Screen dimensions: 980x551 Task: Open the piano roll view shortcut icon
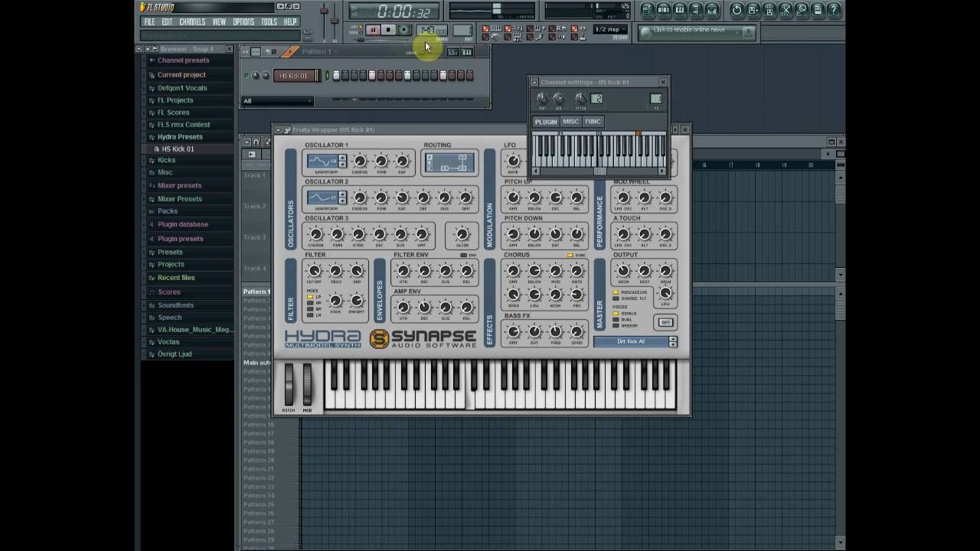[x=680, y=10]
